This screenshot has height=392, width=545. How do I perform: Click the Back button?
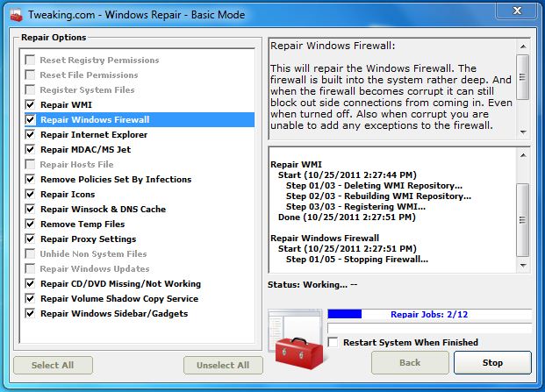(410, 362)
